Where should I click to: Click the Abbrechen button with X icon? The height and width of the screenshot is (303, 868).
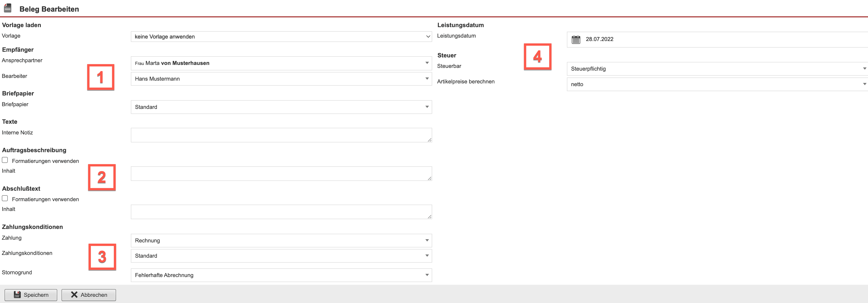coord(89,295)
